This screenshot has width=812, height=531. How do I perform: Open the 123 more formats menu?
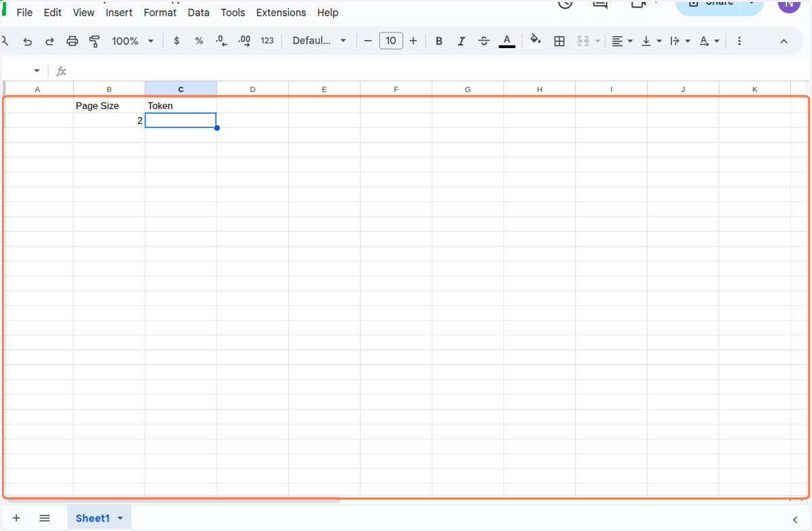267,41
